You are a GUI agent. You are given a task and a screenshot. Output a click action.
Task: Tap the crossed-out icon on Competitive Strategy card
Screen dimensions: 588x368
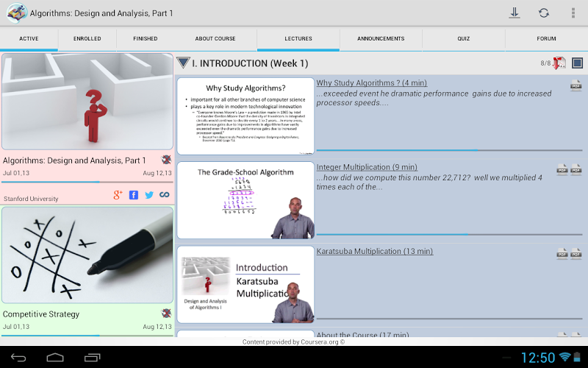[x=166, y=314]
